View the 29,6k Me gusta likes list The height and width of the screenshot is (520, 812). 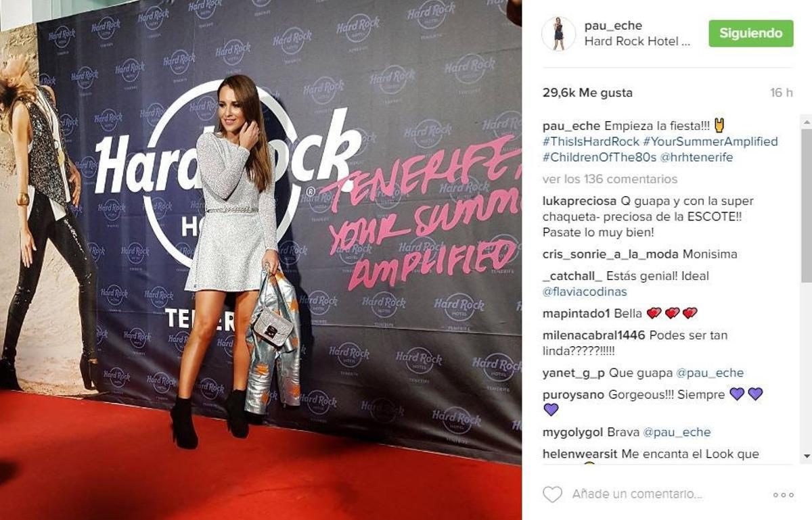[587, 93]
